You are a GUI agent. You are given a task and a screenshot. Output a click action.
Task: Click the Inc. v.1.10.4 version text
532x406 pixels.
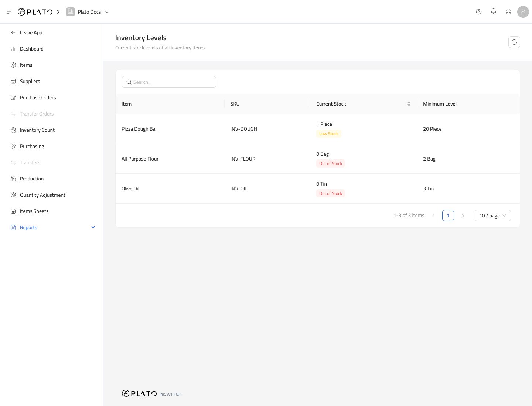click(170, 394)
